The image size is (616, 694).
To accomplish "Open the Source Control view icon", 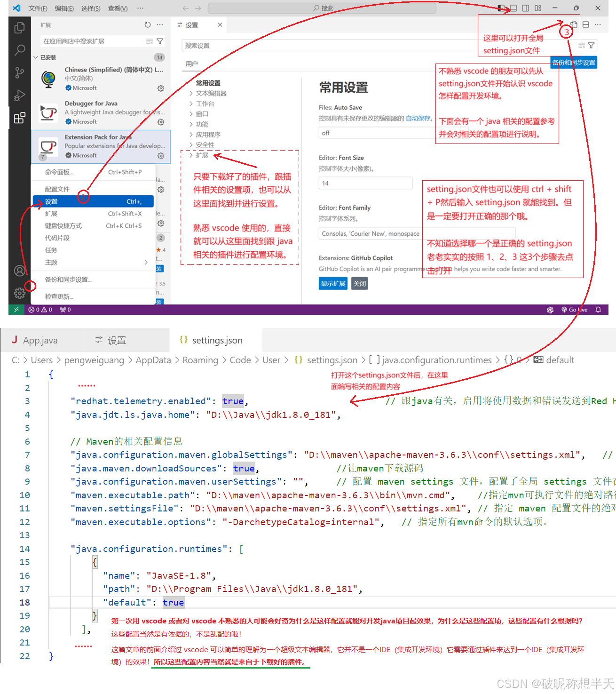I will point(19,72).
